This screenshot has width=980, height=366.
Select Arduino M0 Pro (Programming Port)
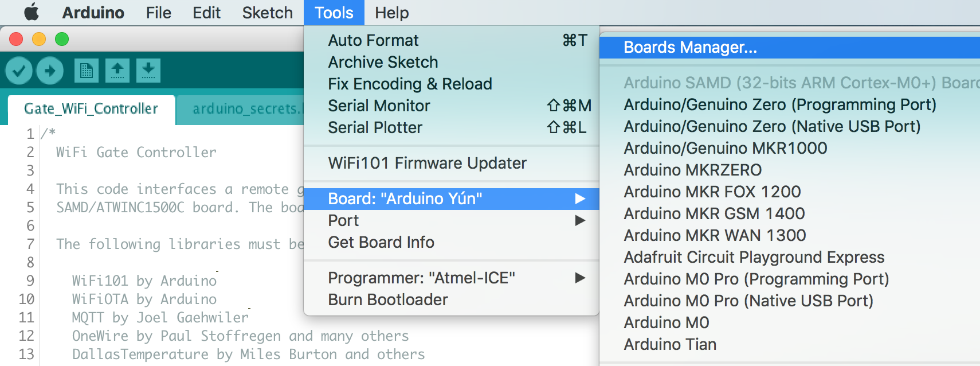tap(790, 279)
